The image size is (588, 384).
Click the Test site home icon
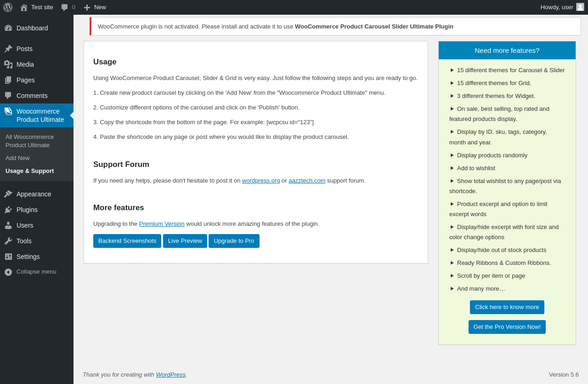(24, 7)
